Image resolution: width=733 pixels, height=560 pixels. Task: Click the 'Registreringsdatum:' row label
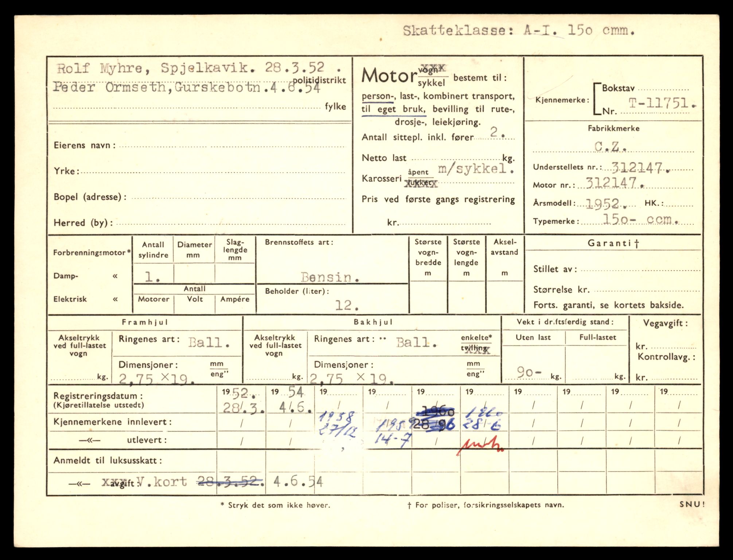coord(98,396)
